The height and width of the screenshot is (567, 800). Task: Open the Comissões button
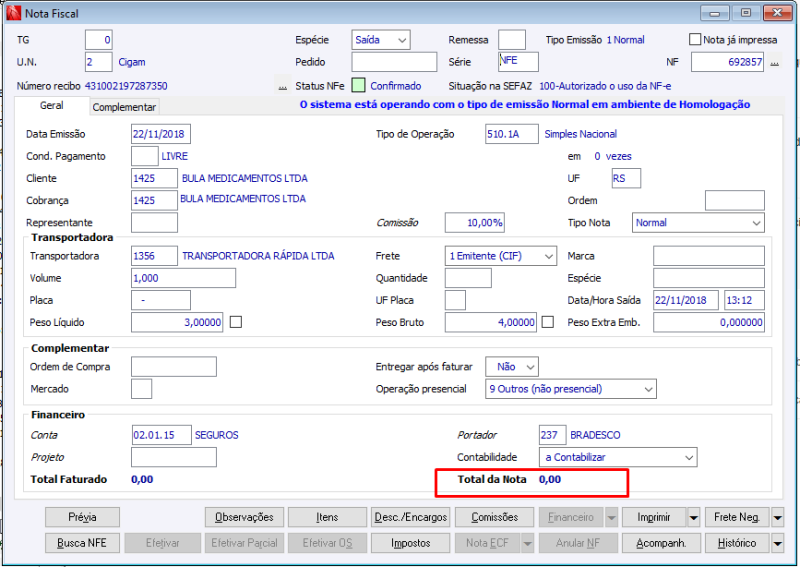pos(494,517)
